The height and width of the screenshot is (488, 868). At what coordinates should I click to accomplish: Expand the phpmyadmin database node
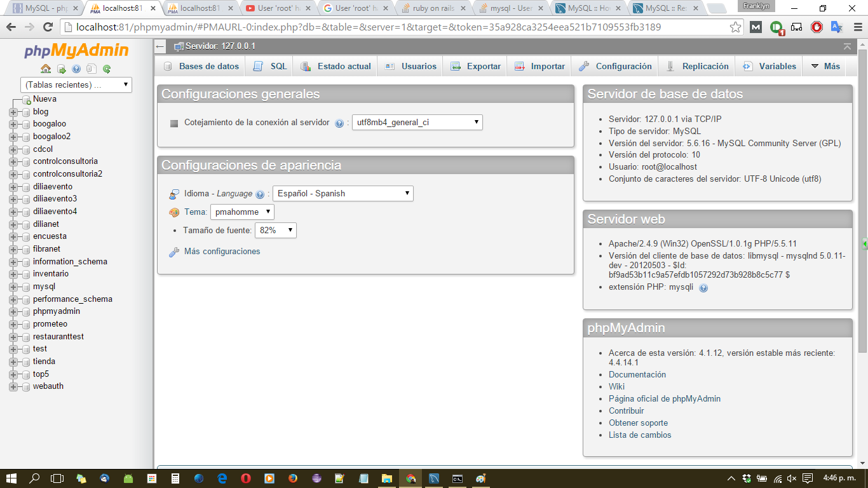[13, 312]
